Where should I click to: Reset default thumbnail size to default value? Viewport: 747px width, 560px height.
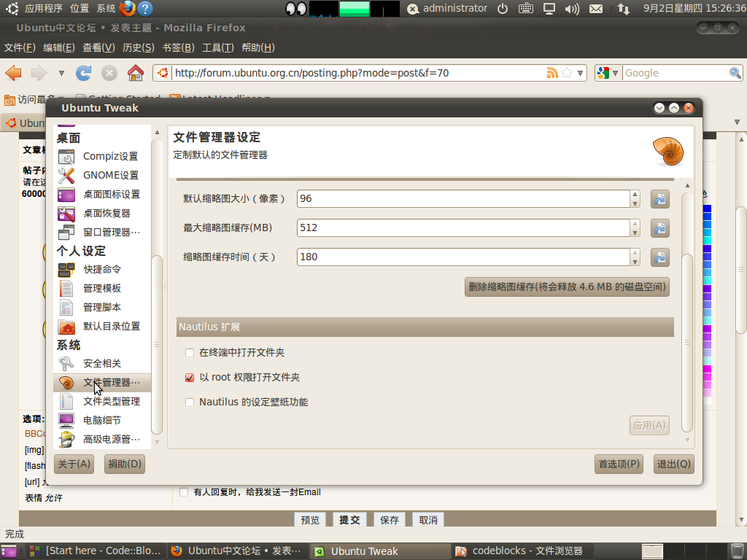[659, 199]
